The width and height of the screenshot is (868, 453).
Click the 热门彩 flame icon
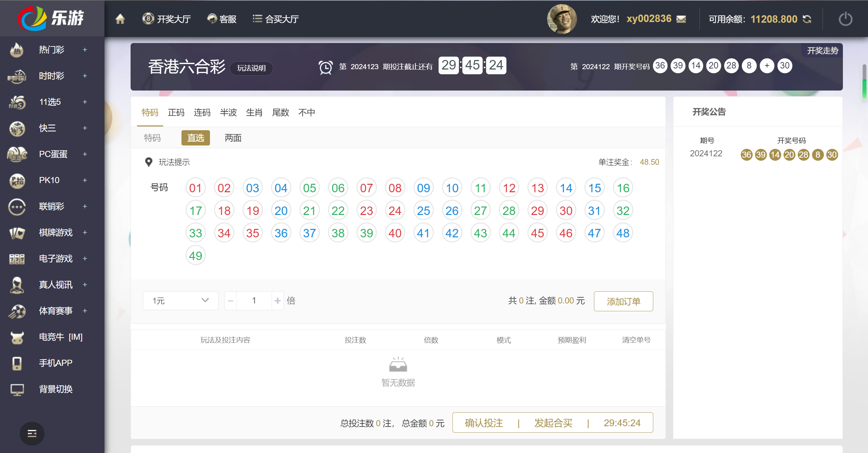tap(17, 50)
